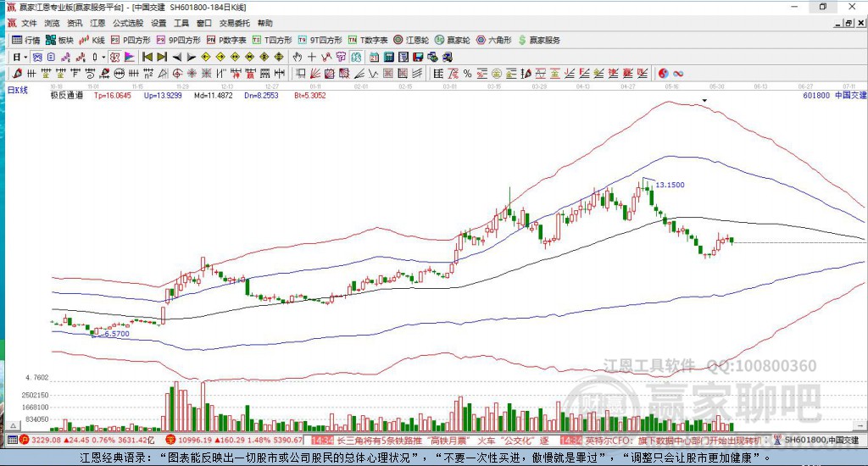Open the 公式选股 menu
The image size is (868, 466).
(128, 23)
